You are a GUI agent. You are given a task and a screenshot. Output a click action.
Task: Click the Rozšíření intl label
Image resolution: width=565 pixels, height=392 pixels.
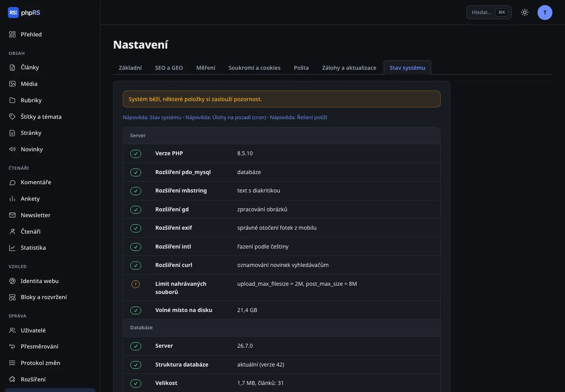click(x=173, y=247)
